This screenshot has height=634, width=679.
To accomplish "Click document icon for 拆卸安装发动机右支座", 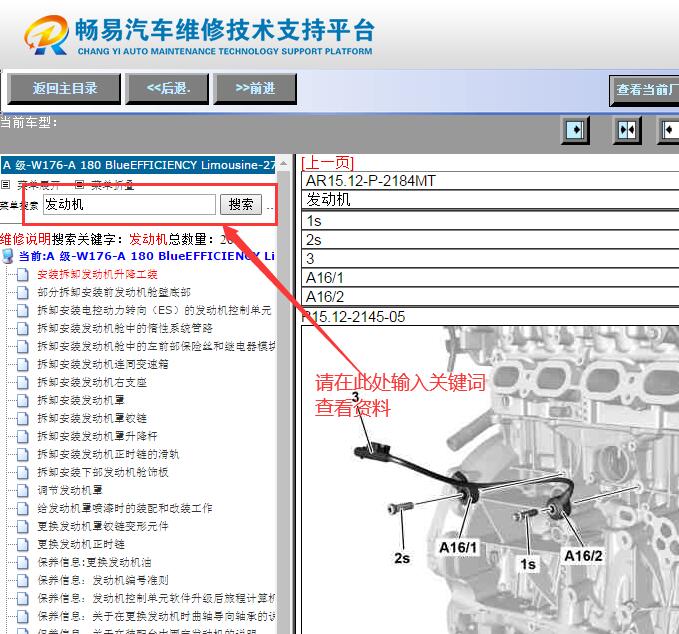I will pyautogui.click(x=23, y=383).
